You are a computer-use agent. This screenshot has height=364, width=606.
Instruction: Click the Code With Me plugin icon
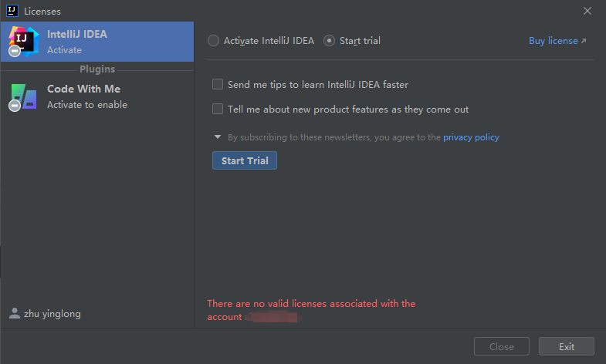23,96
